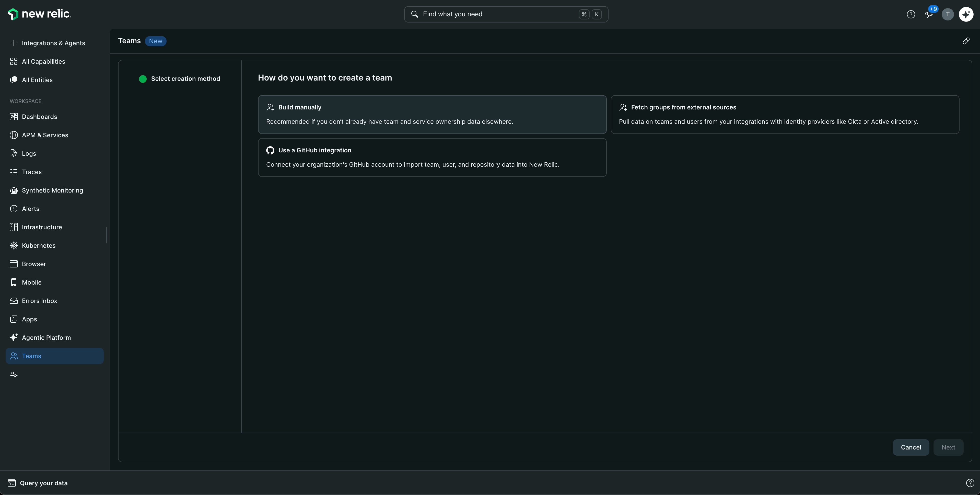
Task: Click the bottom-right help circle icon
Action: pyautogui.click(x=970, y=483)
